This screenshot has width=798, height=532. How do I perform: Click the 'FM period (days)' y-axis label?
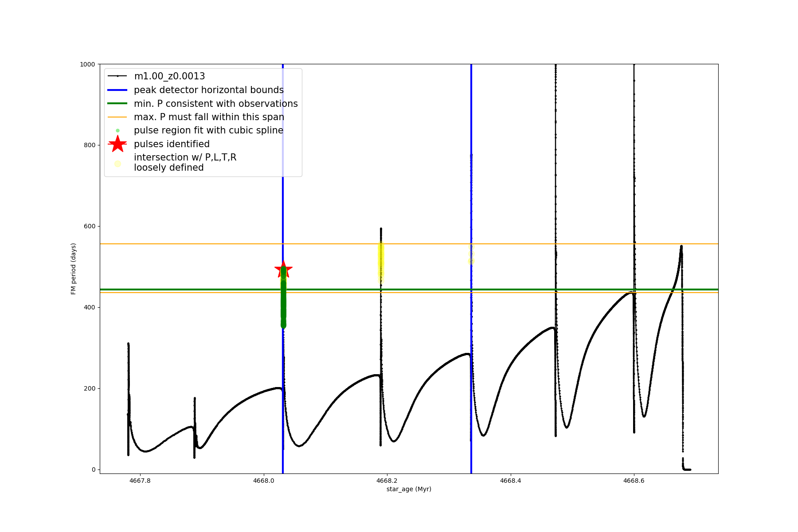click(x=74, y=269)
